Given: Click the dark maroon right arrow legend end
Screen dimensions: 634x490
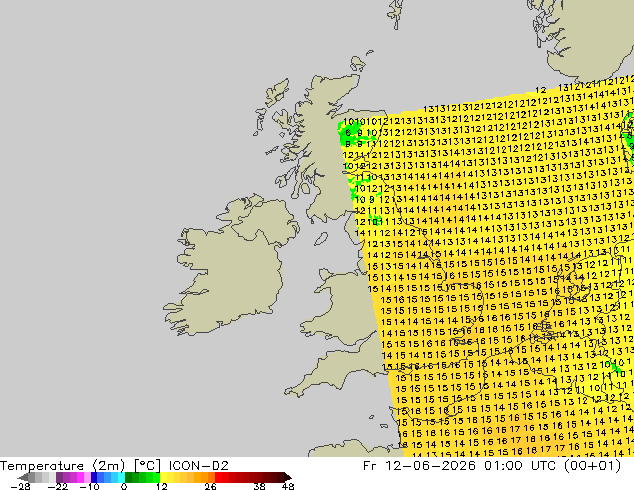Looking at the screenshot, I should click(x=288, y=477).
